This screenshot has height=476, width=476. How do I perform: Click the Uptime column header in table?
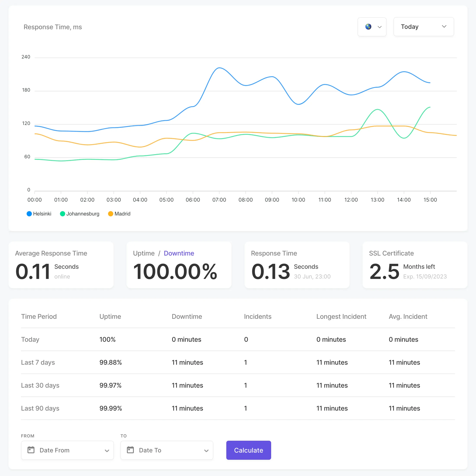110,316
